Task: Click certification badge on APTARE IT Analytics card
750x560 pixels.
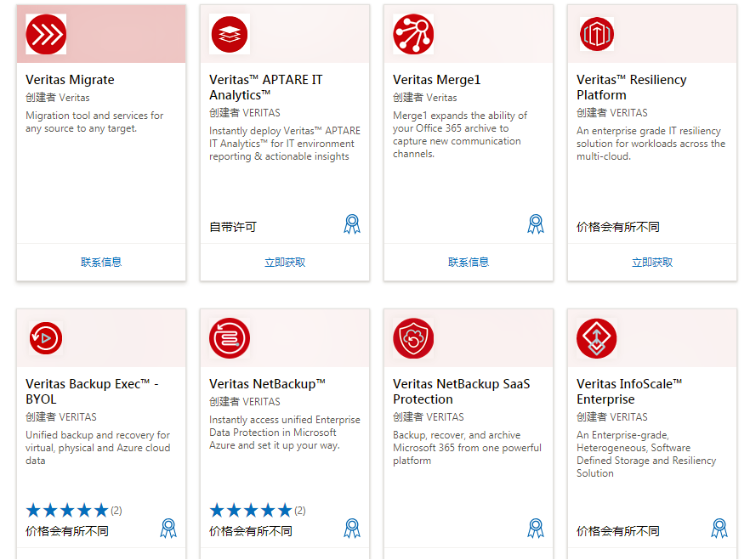Action: pos(352,224)
